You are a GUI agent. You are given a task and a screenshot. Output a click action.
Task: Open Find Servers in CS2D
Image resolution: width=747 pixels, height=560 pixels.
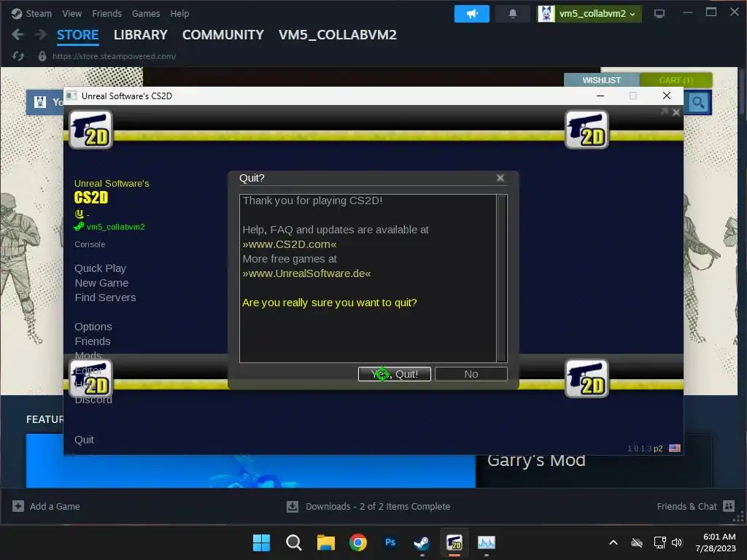[105, 297]
